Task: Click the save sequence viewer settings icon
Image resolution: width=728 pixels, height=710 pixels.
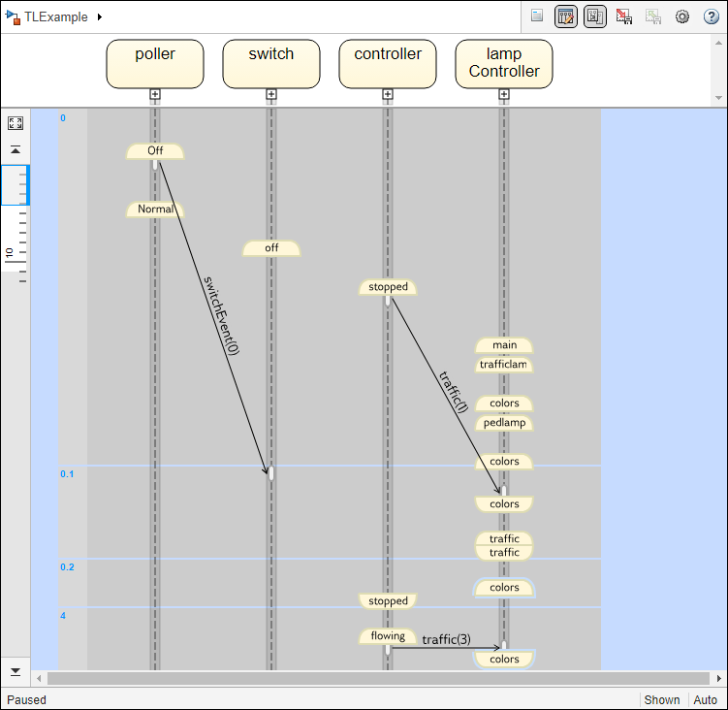Action: tap(624, 16)
